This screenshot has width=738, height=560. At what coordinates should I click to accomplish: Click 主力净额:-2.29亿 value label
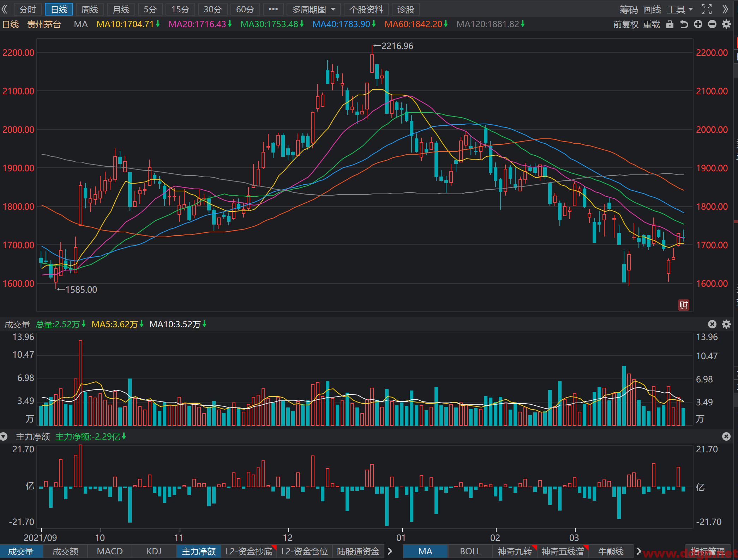point(91,437)
